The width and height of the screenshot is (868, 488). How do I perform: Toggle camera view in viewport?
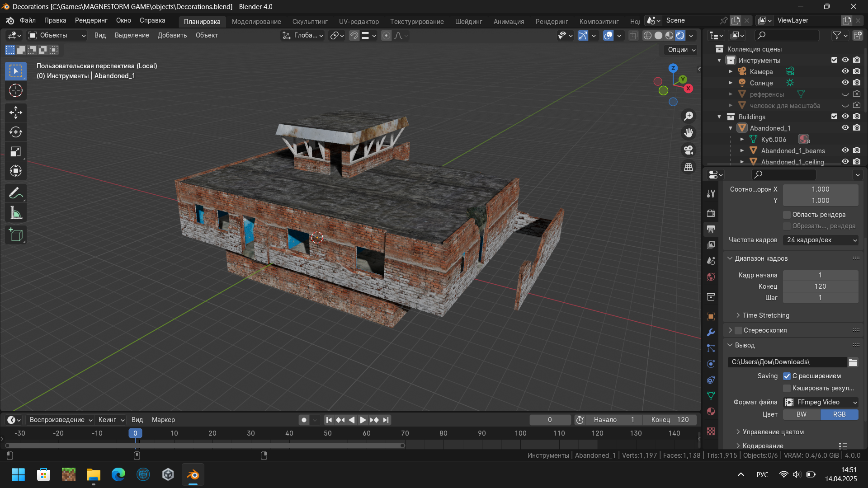point(689,150)
